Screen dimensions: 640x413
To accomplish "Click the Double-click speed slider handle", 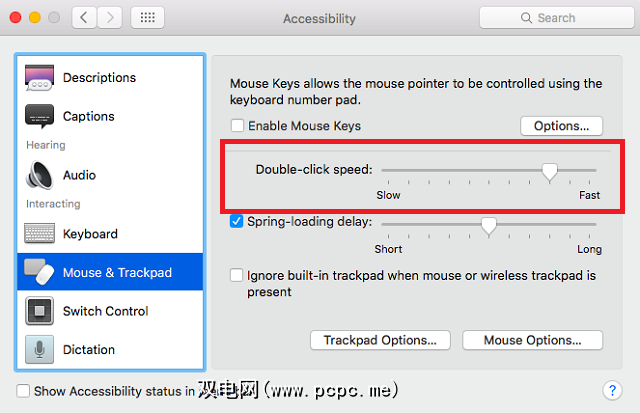I will pos(549,171).
